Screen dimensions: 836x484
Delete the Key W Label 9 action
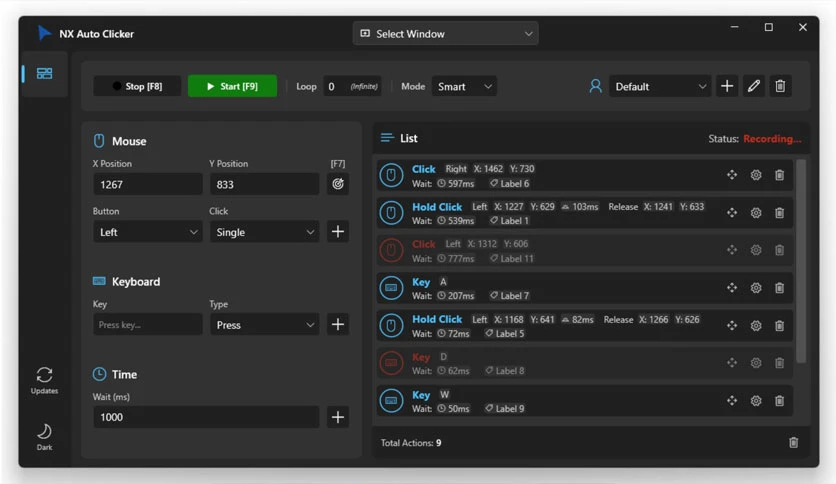coord(779,401)
